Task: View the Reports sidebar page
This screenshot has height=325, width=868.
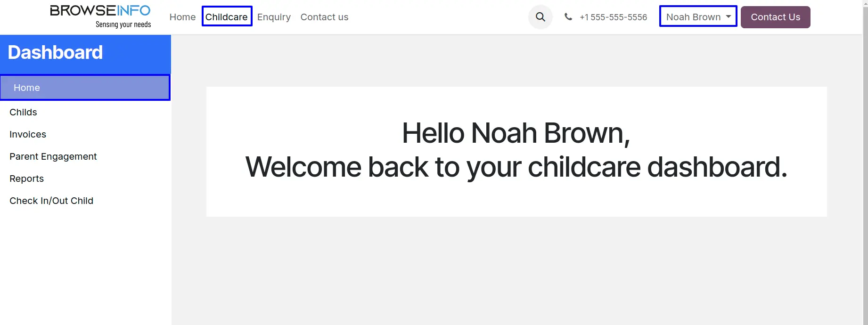Action: 26,179
